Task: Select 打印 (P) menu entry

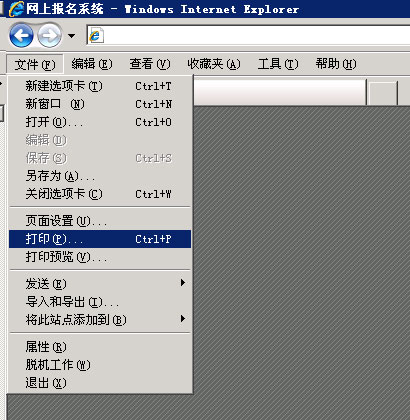Action: [100, 239]
